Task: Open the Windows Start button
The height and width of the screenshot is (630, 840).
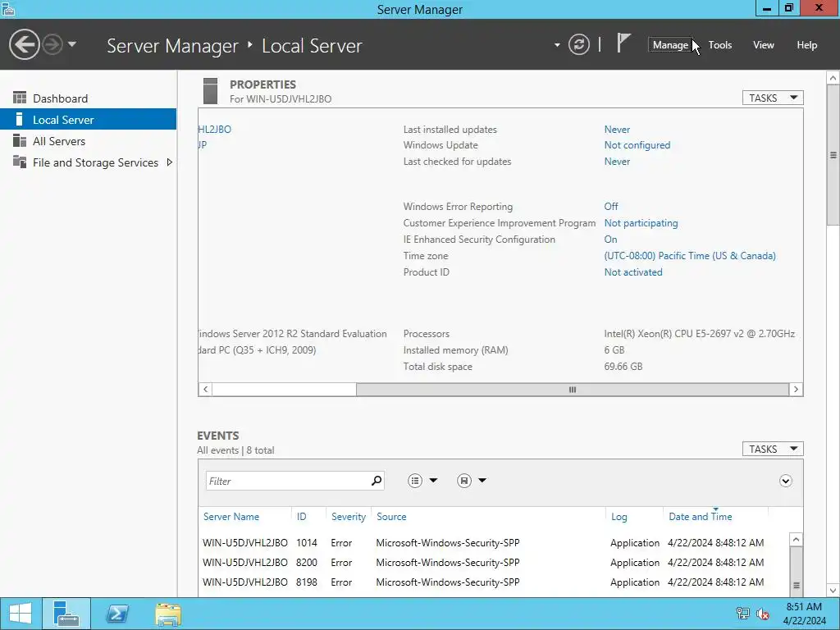Action: point(21,614)
